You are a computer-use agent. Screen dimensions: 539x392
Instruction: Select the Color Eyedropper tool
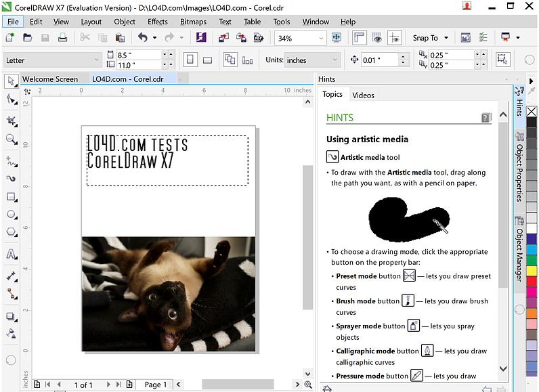[x=12, y=334]
